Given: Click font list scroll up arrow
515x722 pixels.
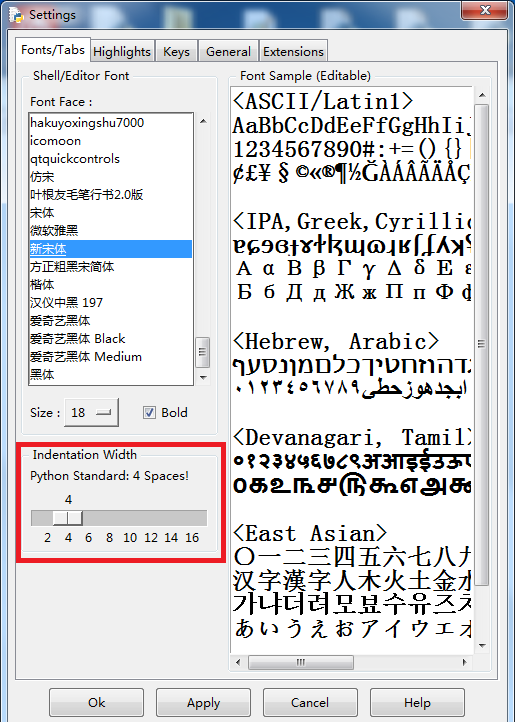Looking at the screenshot, I should point(203,122).
